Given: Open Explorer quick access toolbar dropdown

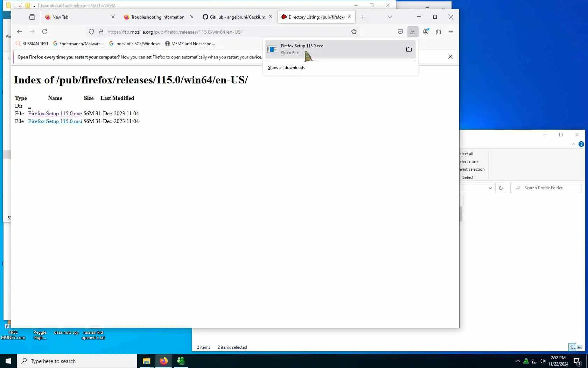Looking at the screenshot, I should pyautogui.click(x=34, y=6).
